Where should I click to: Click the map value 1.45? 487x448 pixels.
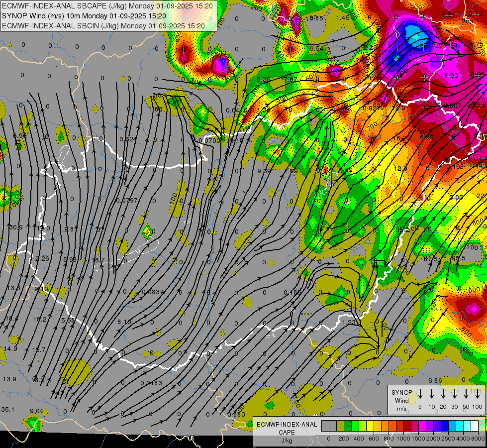343,18
